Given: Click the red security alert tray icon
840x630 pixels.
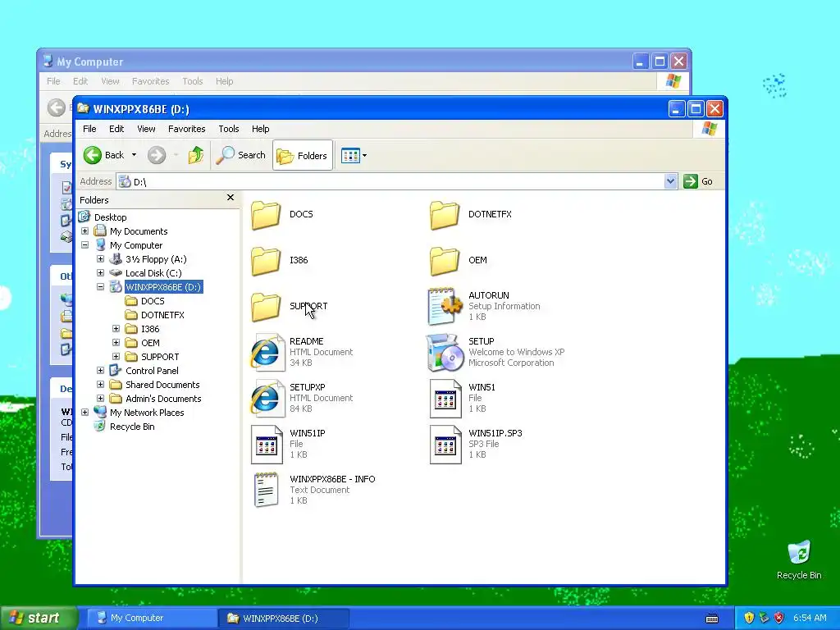Looking at the screenshot, I should tap(779, 619).
